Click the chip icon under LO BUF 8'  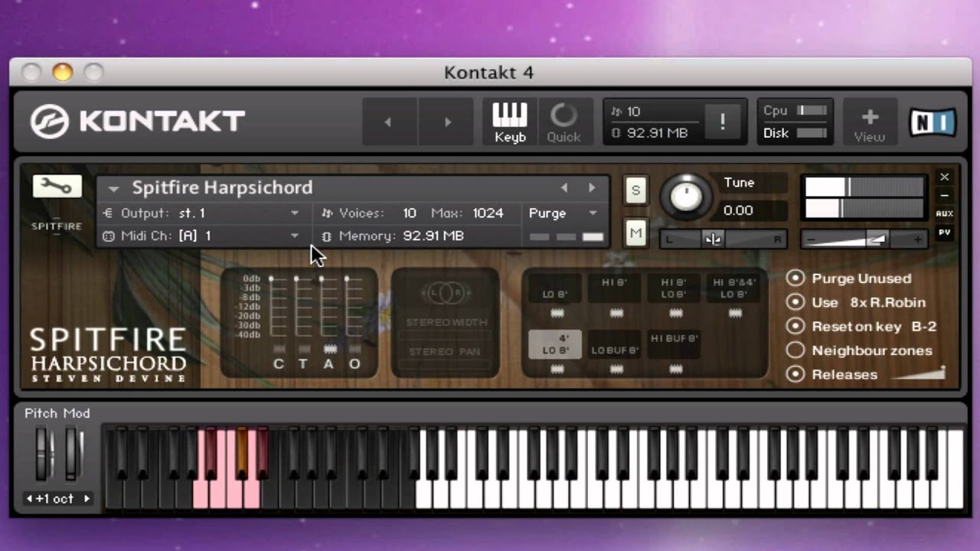pyautogui.click(x=616, y=369)
